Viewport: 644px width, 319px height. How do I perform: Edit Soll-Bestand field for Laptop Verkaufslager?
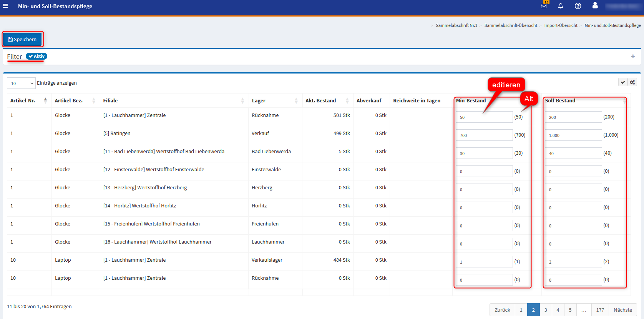pyautogui.click(x=573, y=262)
